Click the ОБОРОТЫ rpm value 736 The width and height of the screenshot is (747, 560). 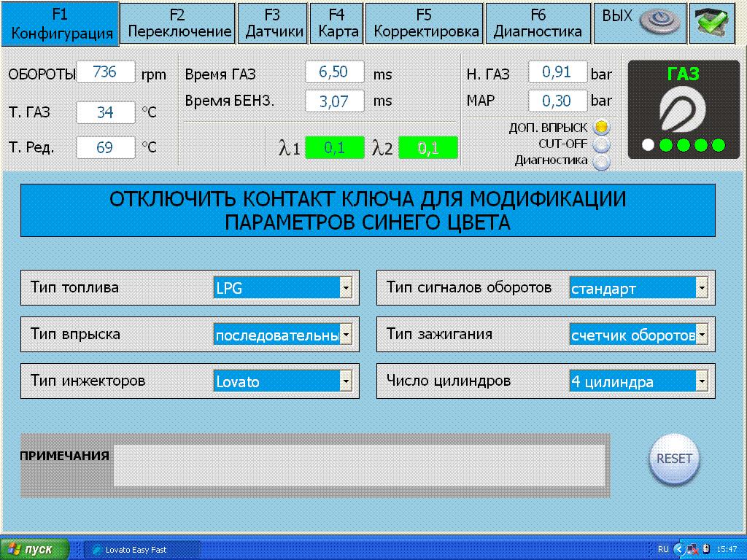pos(105,72)
